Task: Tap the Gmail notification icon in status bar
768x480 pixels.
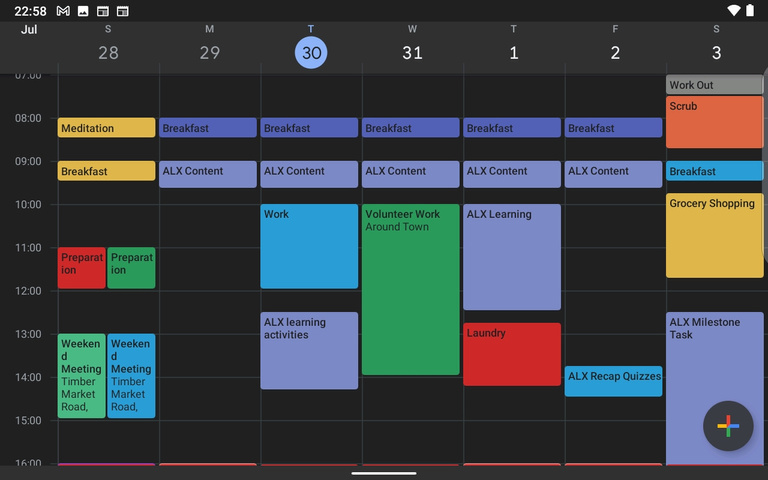Action: [63, 11]
